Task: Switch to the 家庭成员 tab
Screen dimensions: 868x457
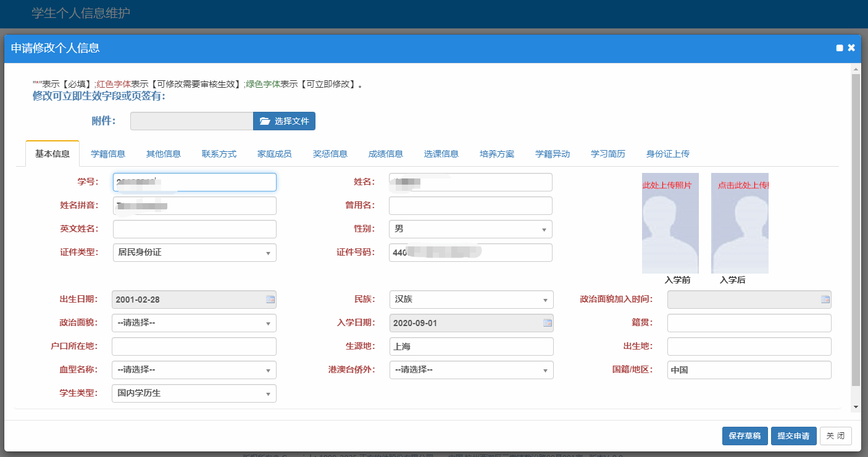Action: (x=274, y=154)
